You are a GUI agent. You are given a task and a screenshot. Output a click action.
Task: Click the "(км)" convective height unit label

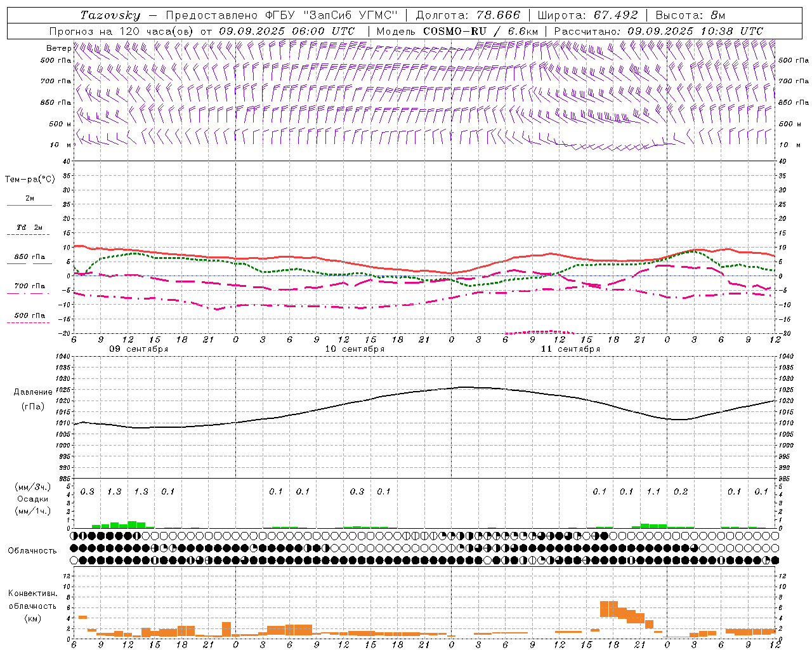click(33, 618)
